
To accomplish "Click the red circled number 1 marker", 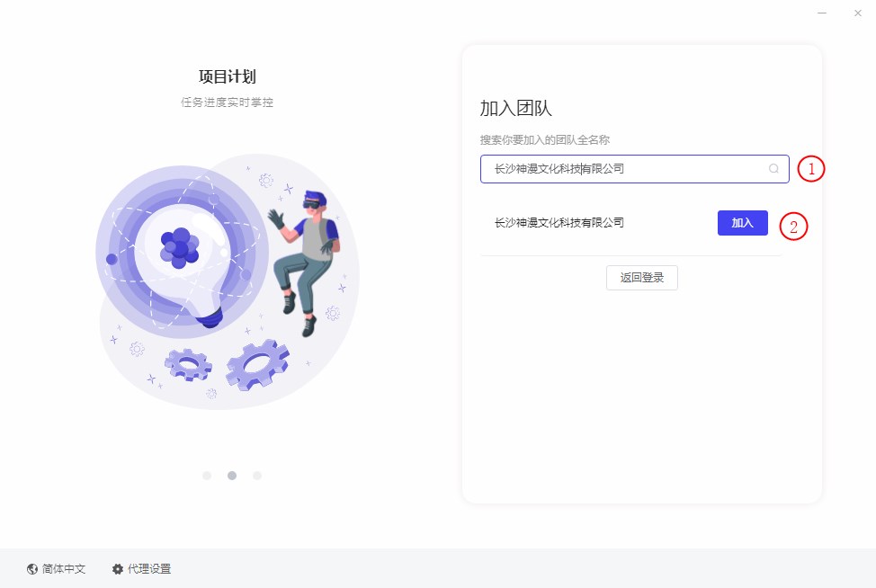I will click(810, 169).
